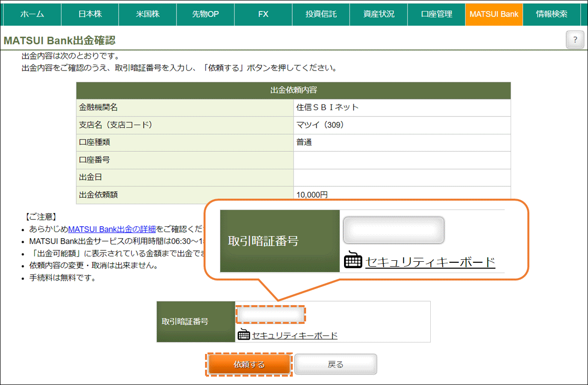Click the 手続料は無料です note
Viewport: 588px width, 385px height.
(x=63, y=278)
